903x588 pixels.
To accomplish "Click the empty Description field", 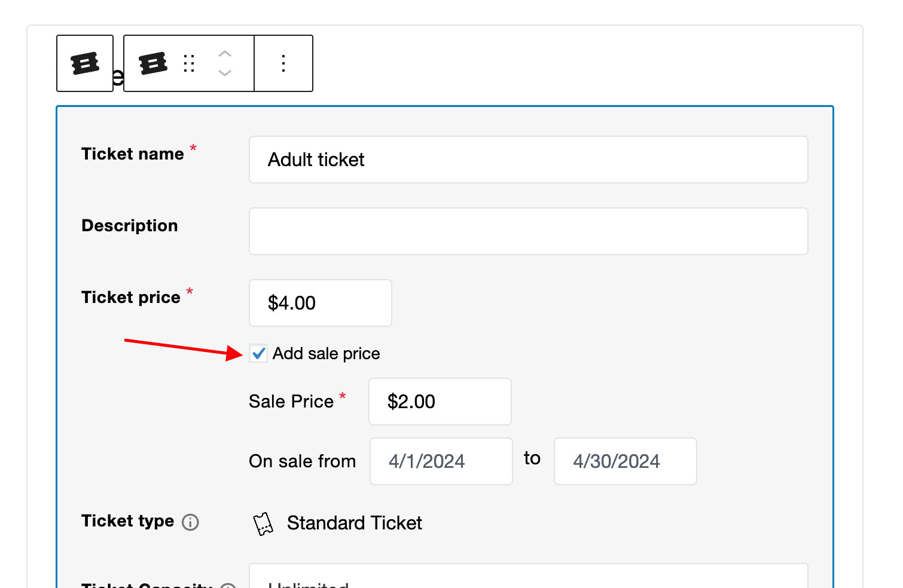I will (x=528, y=231).
